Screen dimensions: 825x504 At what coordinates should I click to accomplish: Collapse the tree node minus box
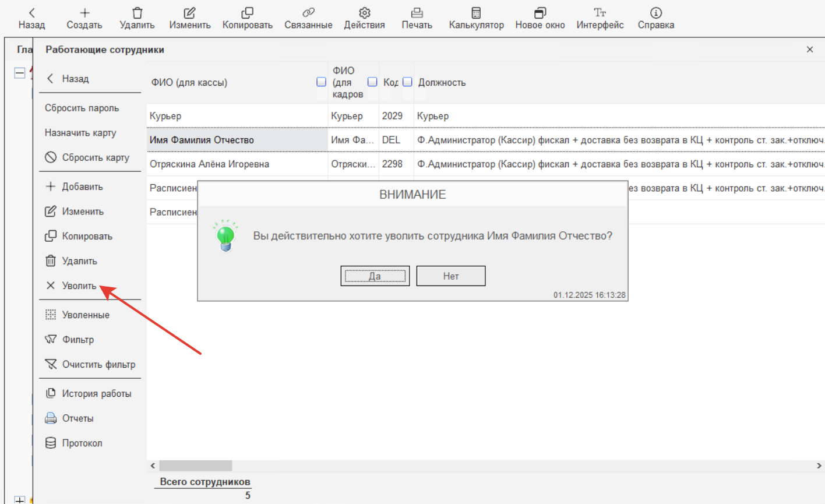20,73
